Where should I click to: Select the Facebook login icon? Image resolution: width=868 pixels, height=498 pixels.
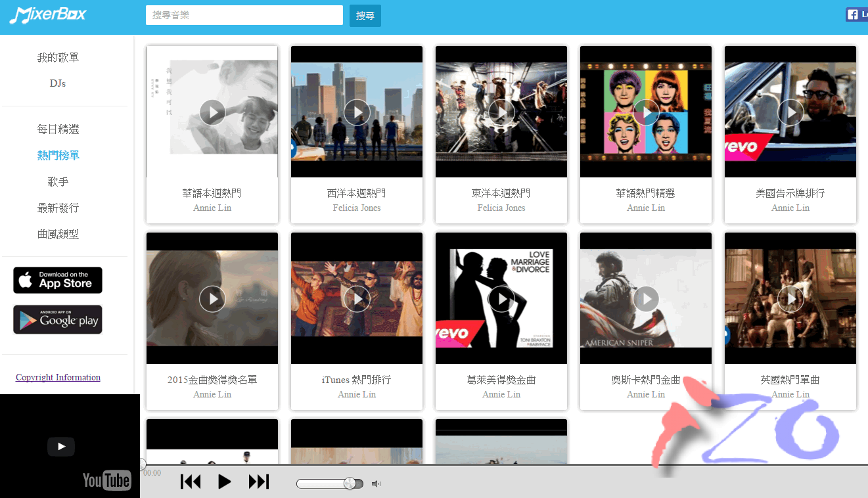point(854,14)
